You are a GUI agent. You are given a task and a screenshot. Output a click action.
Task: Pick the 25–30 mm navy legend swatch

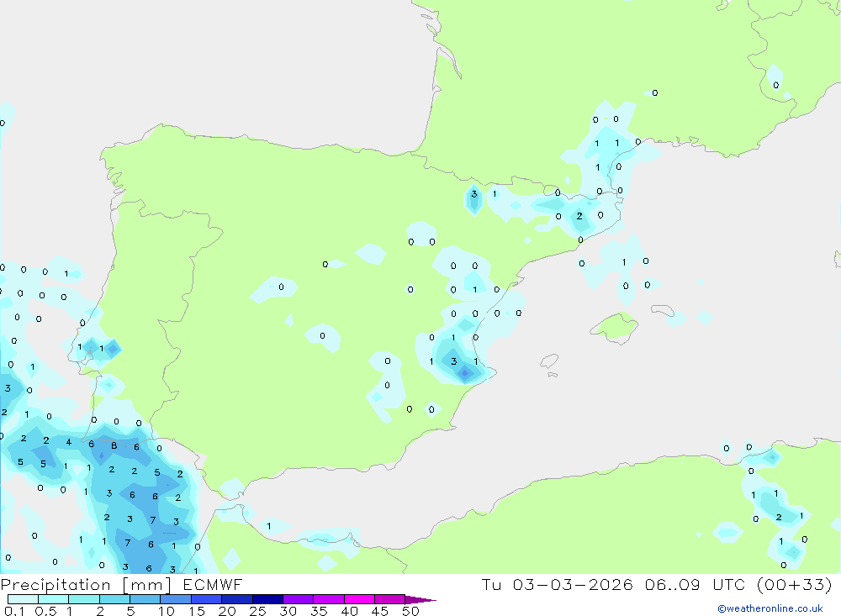click(267, 599)
